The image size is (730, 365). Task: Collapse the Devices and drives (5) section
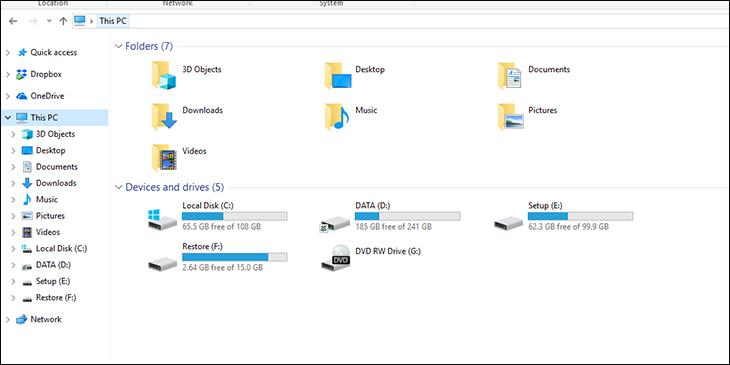[118, 188]
